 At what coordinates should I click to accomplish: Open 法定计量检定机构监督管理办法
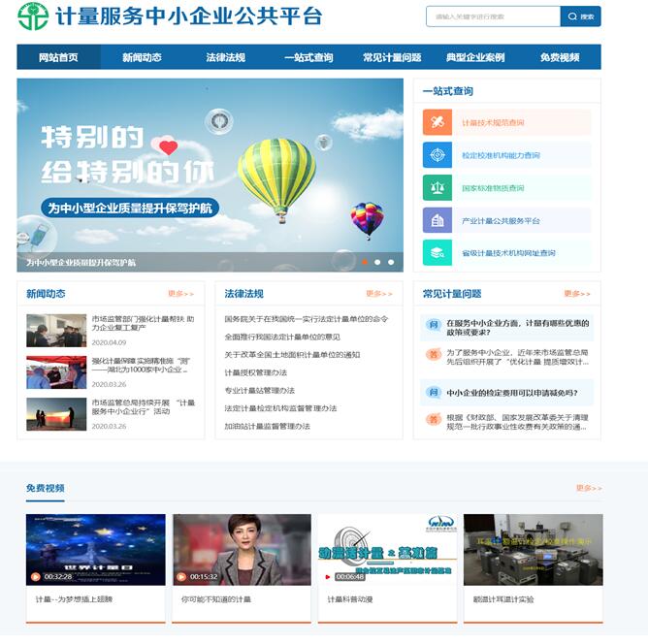(280, 408)
